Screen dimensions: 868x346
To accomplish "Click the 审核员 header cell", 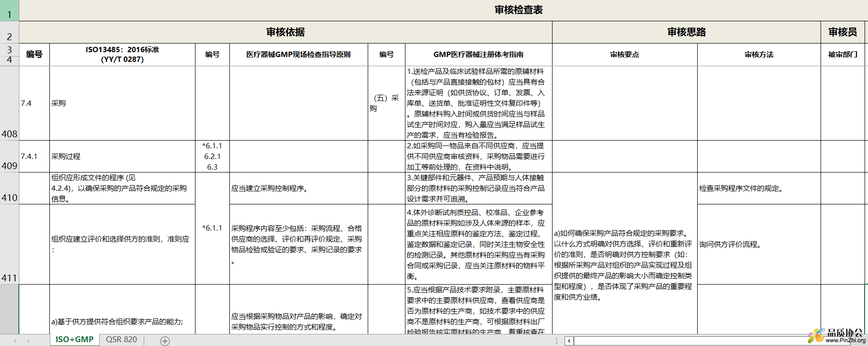I will pos(842,32).
